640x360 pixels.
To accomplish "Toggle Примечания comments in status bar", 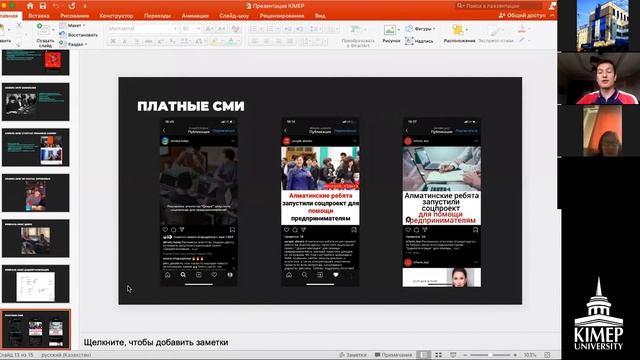I will [393, 355].
